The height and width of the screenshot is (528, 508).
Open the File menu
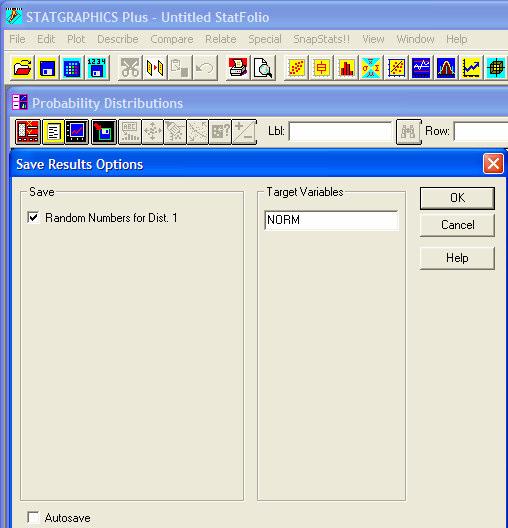[x=17, y=39]
